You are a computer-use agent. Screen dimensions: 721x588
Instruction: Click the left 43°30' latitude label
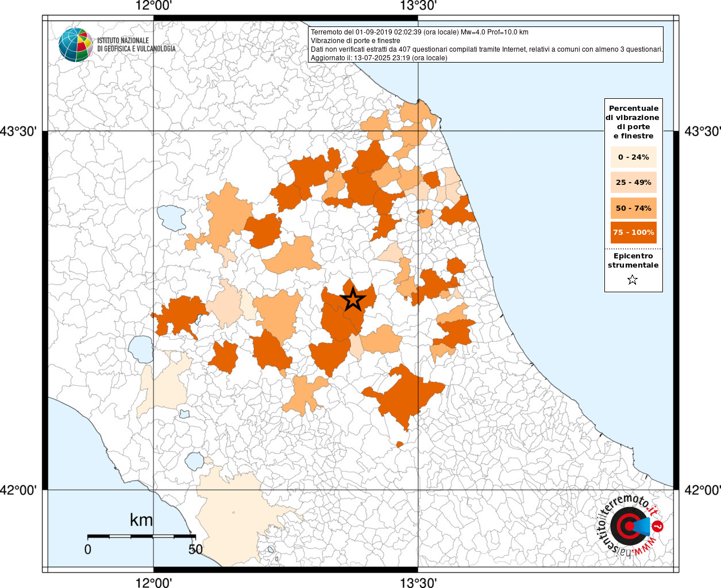point(18,131)
